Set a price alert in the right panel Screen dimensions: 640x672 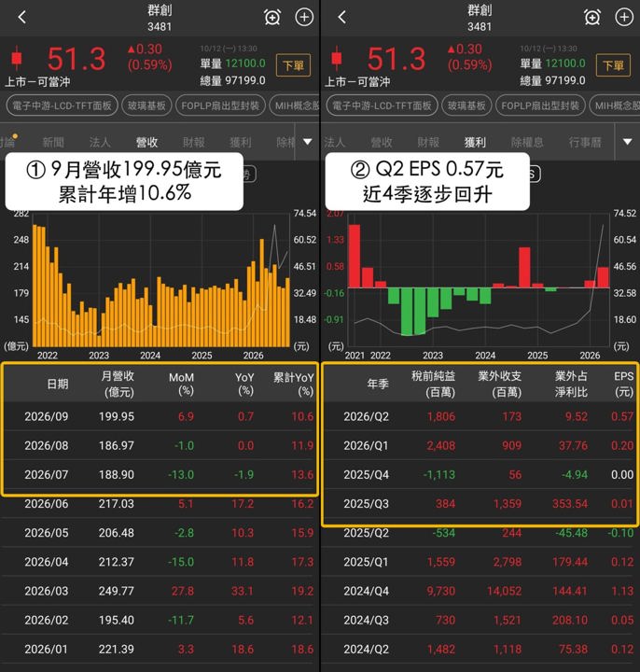coord(592,18)
